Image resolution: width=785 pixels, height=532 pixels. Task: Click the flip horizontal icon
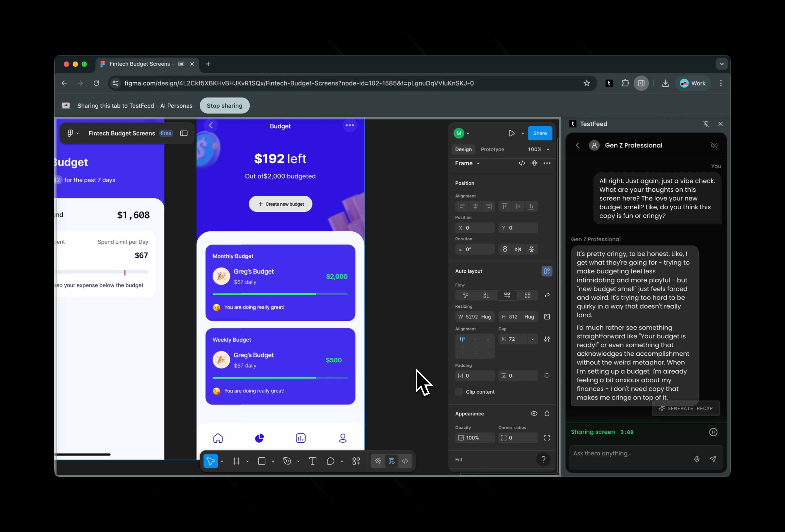[x=518, y=249]
